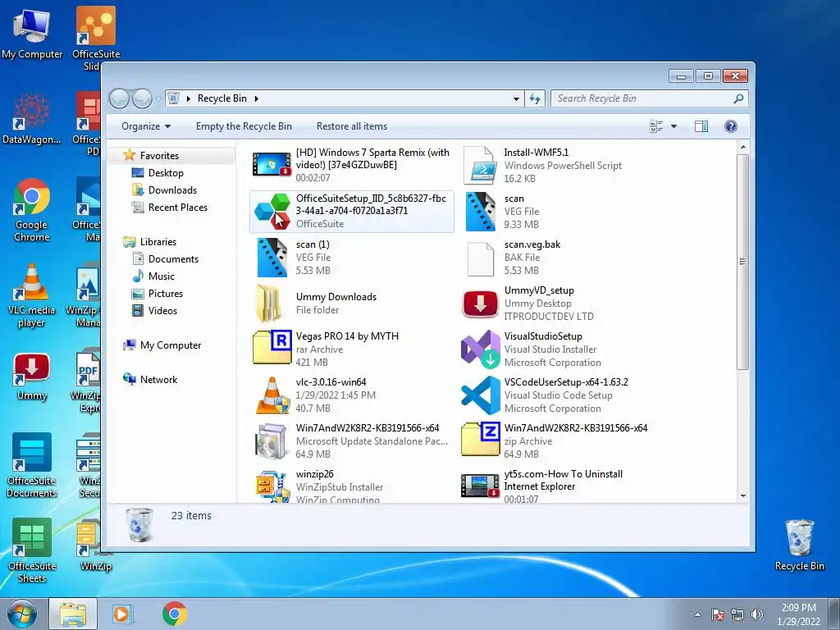Viewport: 840px width, 630px height.
Task: Open the Windows Start menu
Action: point(22,614)
